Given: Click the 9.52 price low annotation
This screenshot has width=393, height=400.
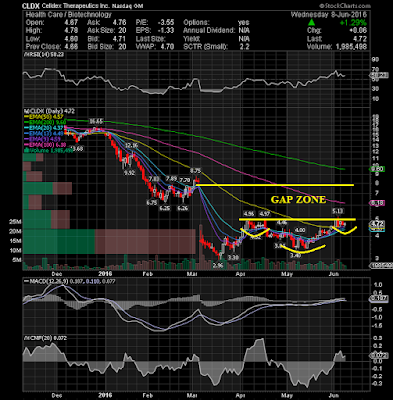Looking at the screenshot, I should [129, 173].
